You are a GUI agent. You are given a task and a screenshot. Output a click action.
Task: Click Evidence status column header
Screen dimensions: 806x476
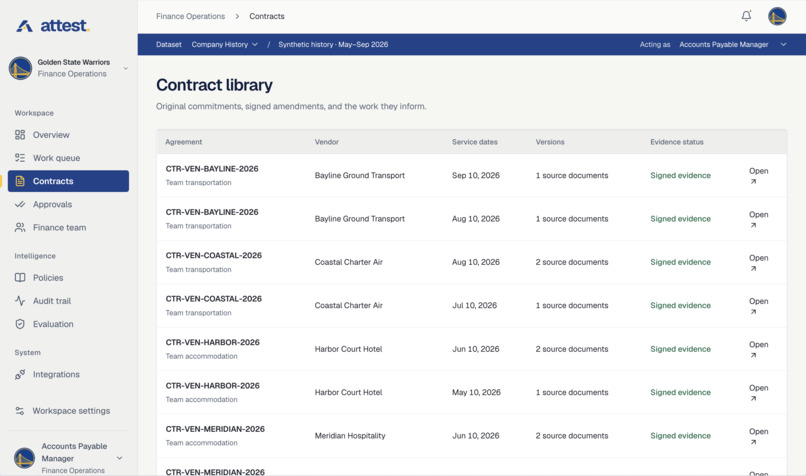[676, 142]
